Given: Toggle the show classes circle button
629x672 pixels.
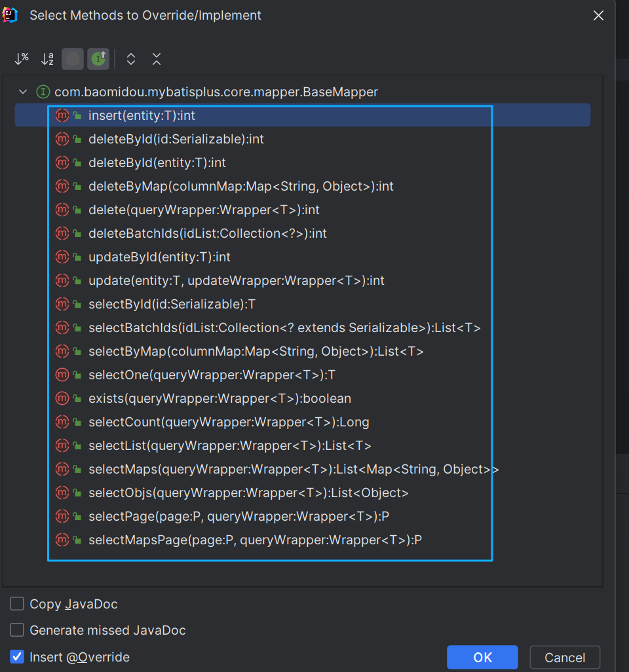Looking at the screenshot, I should point(73,59).
